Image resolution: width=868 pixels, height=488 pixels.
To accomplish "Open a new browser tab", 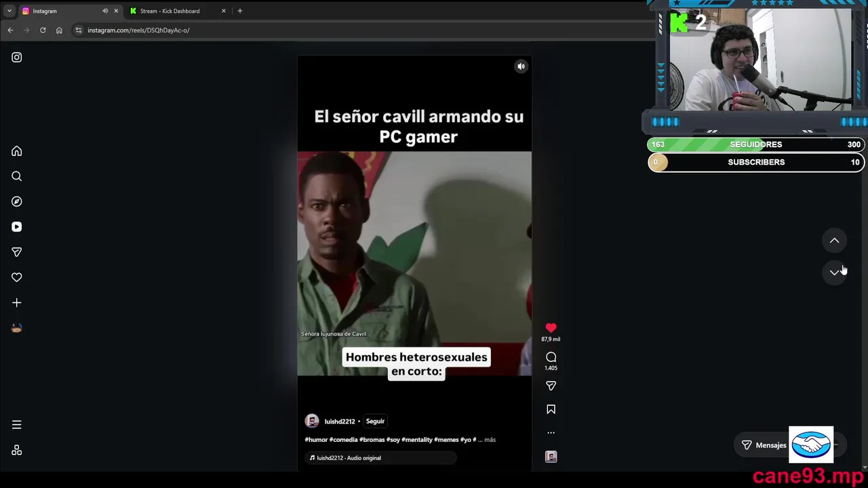I will [239, 11].
